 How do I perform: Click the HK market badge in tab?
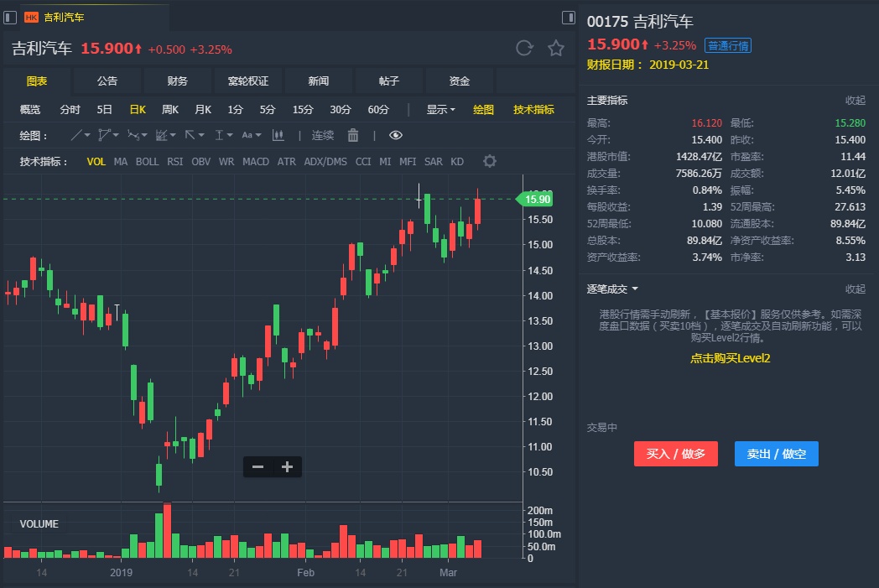coord(31,18)
